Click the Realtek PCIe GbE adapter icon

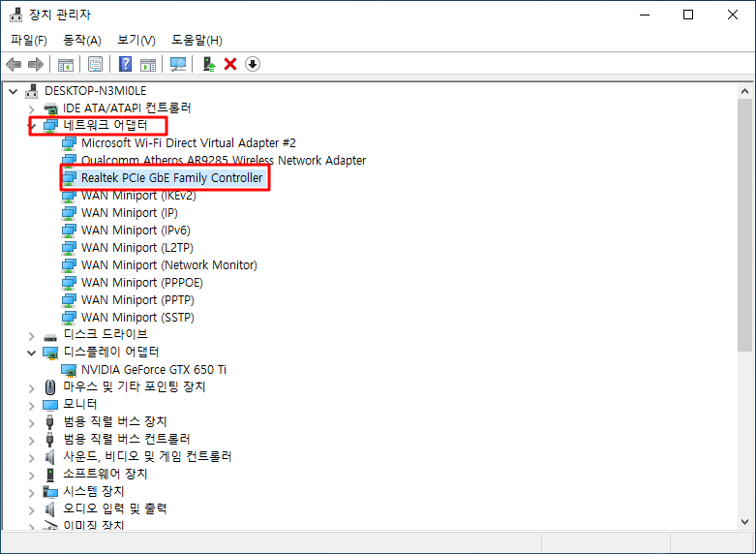(x=69, y=178)
